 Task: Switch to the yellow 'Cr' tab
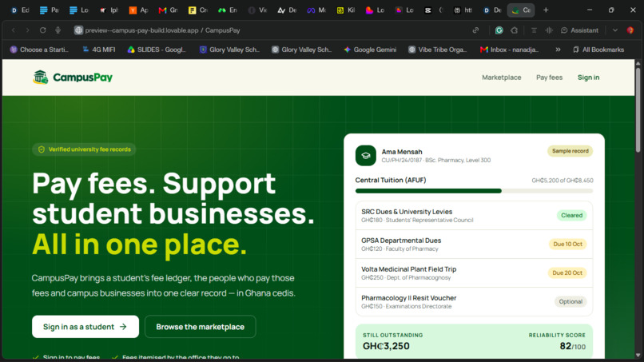(x=198, y=10)
